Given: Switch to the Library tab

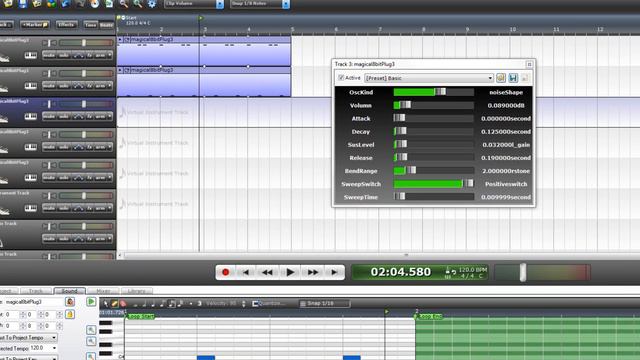Looking at the screenshot, I should coord(136,291).
